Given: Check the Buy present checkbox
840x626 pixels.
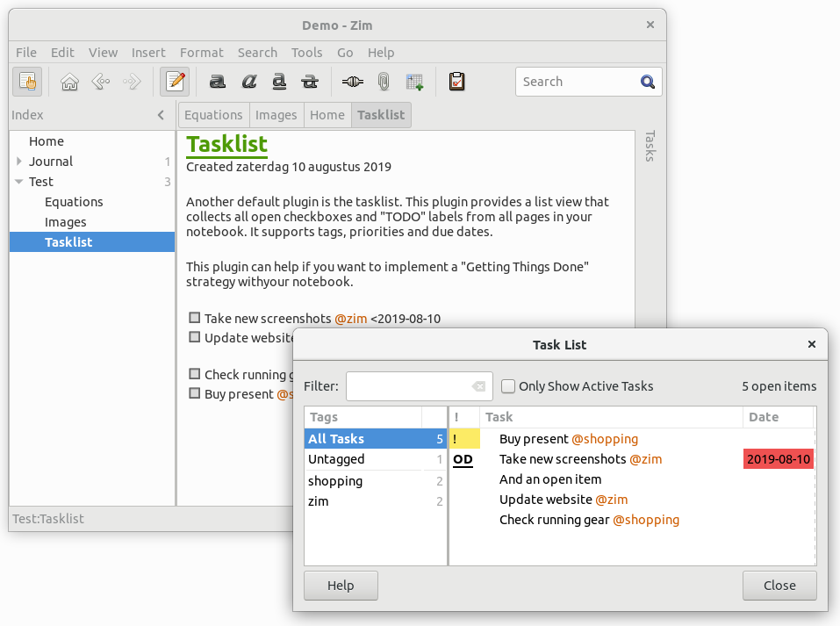Looking at the screenshot, I should 194,392.
